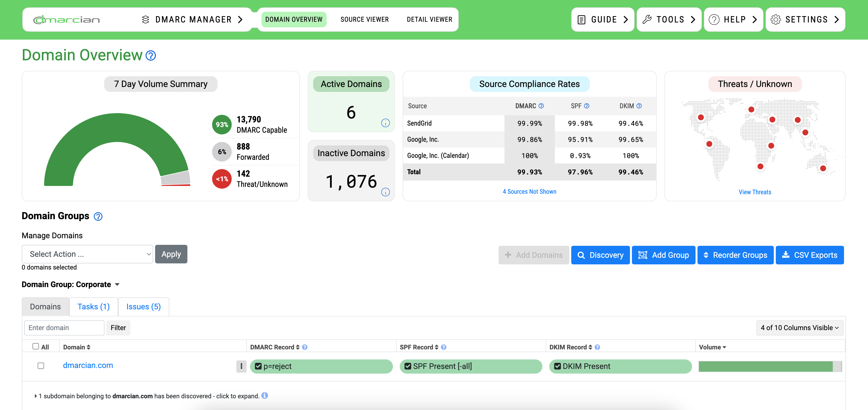Open the Issues (5) tab
This screenshot has width=868, height=410.
143,307
